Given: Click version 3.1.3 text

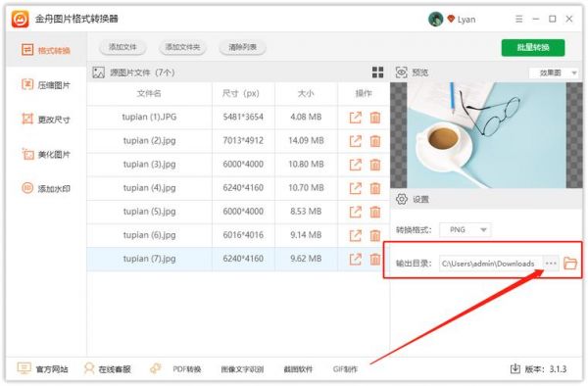Looking at the screenshot, I should coord(546,369).
